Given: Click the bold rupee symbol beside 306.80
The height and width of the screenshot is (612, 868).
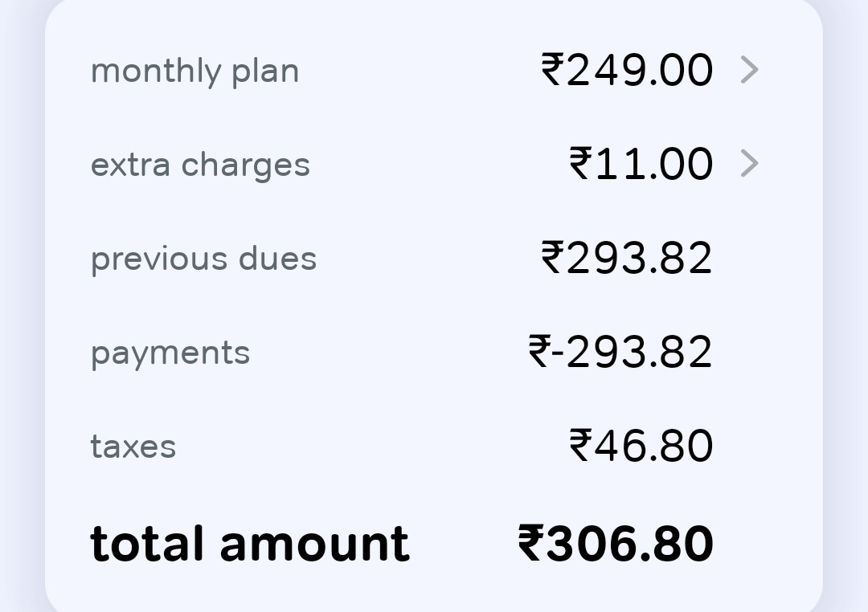Looking at the screenshot, I should (530, 543).
